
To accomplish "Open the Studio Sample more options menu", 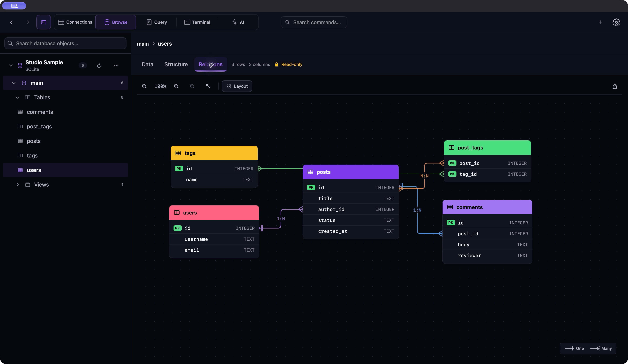I will [x=116, y=66].
